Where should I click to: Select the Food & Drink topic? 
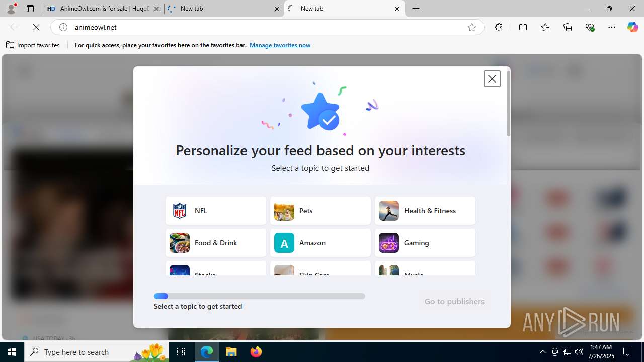point(216,243)
